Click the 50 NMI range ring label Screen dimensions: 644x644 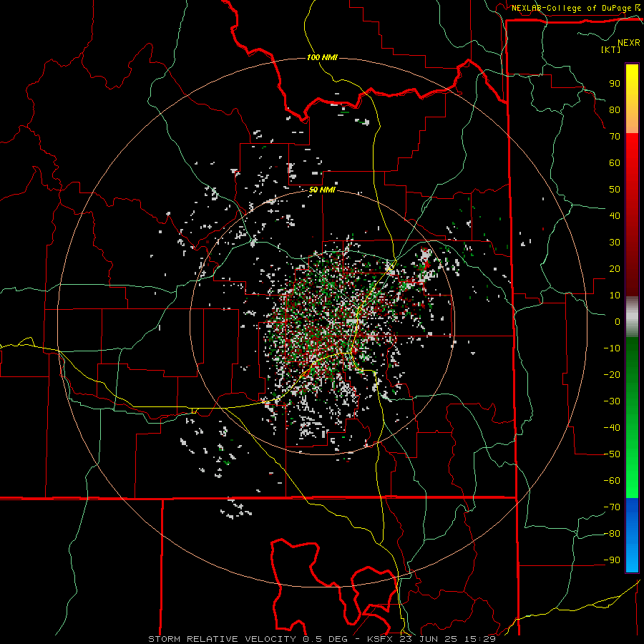point(322,190)
